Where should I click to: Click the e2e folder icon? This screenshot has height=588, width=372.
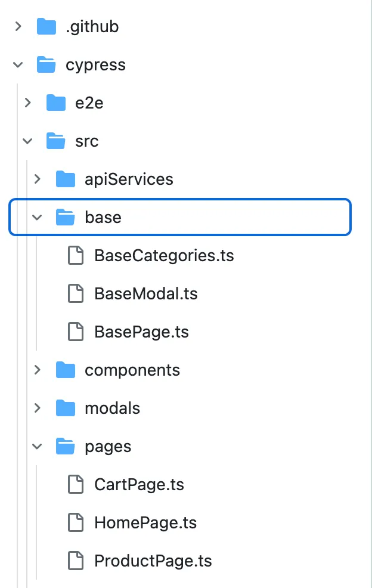tap(55, 103)
